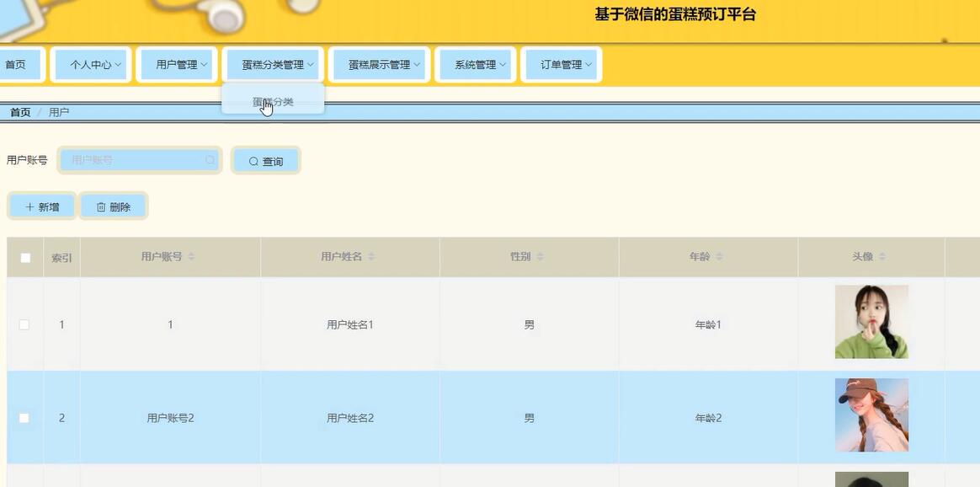This screenshot has height=487, width=980.
Task: Click the 用户姓名2 cell
Action: click(350, 418)
